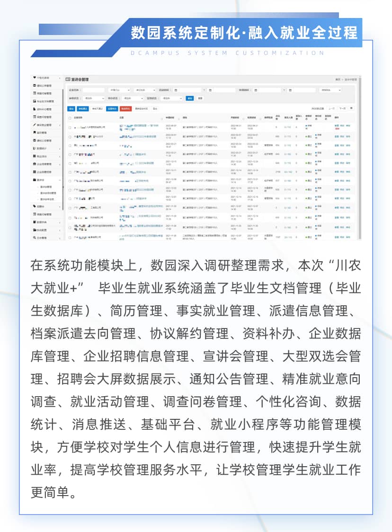Click the magnifier icon at sidebar bottom
Screen dimensions: 392x532
point(35,238)
